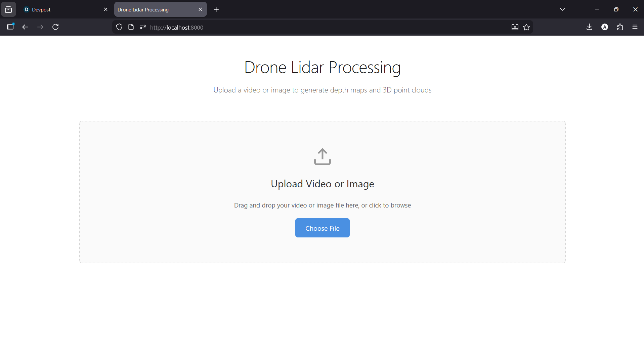The width and height of the screenshot is (644, 341).
Task: Open the extensions puzzle icon
Action: (620, 27)
